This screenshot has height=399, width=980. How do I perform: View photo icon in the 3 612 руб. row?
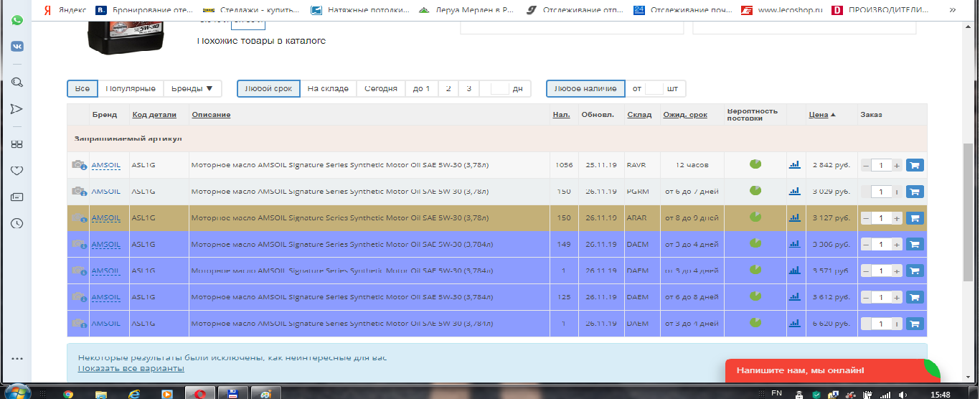tap(79, 297)
